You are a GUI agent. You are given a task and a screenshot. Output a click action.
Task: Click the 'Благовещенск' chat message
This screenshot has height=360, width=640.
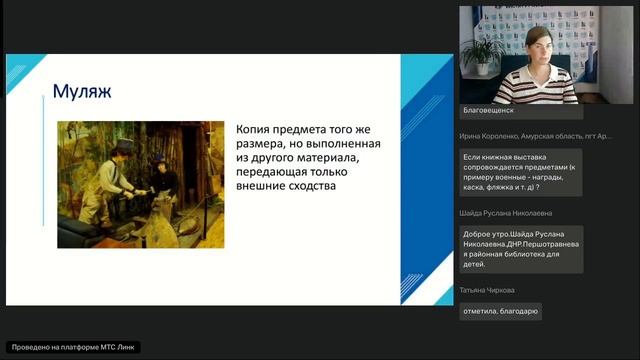click(521, 111)
